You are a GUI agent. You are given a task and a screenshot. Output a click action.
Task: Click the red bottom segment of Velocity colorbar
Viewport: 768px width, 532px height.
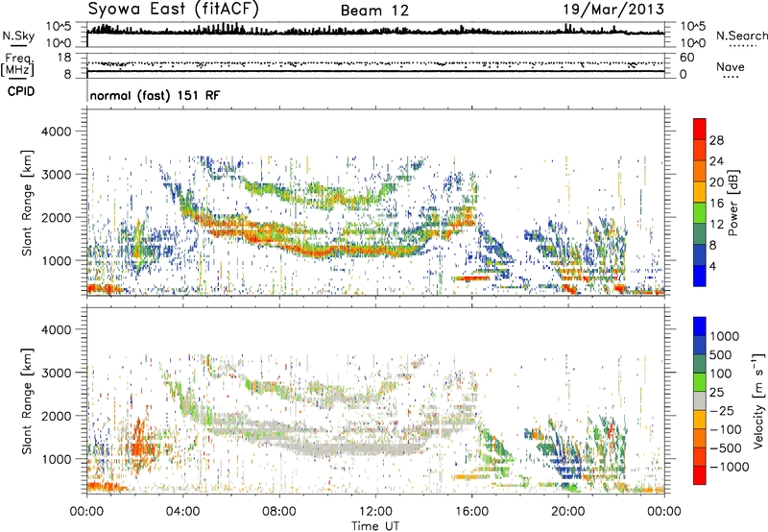700,475
